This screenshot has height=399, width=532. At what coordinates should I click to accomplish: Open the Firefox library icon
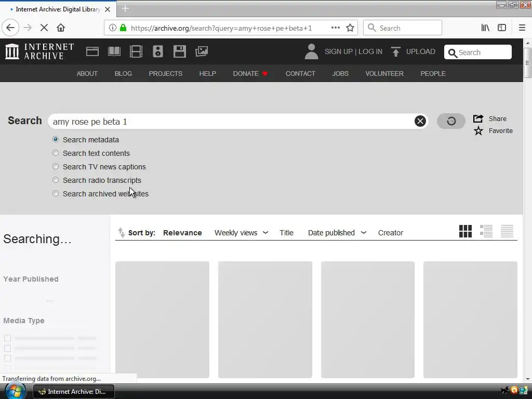pyautogui.click(x=485, y=28)
